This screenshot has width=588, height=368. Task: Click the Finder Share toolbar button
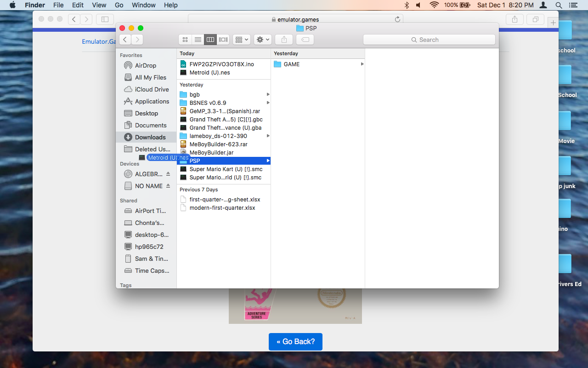pyautogui.click(x=284, y=40)
